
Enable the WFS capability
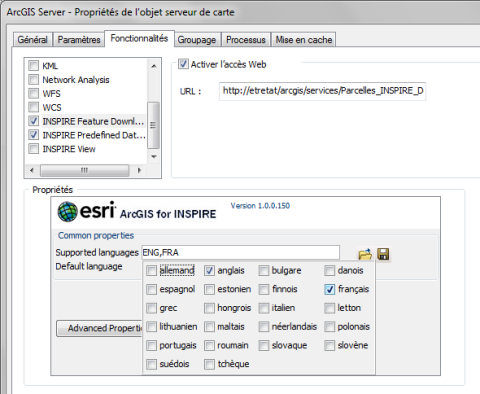[34, 93]
